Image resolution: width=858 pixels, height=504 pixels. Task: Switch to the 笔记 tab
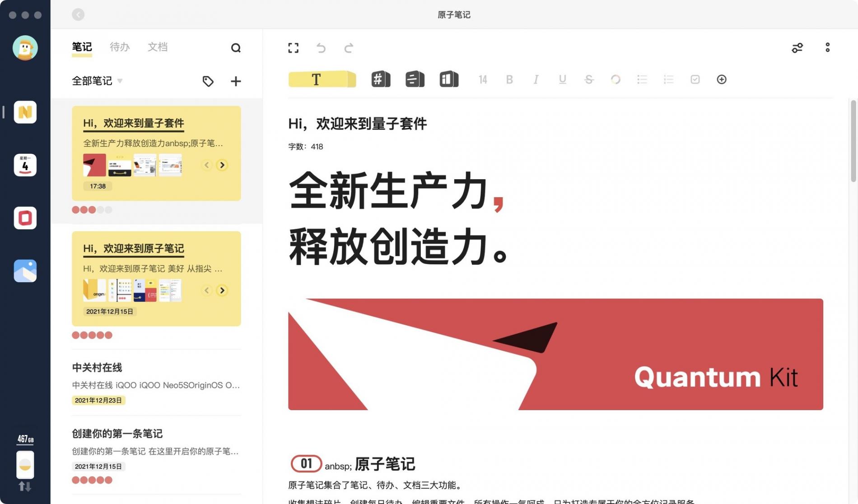pyautogui.click(x=82, y=47)
